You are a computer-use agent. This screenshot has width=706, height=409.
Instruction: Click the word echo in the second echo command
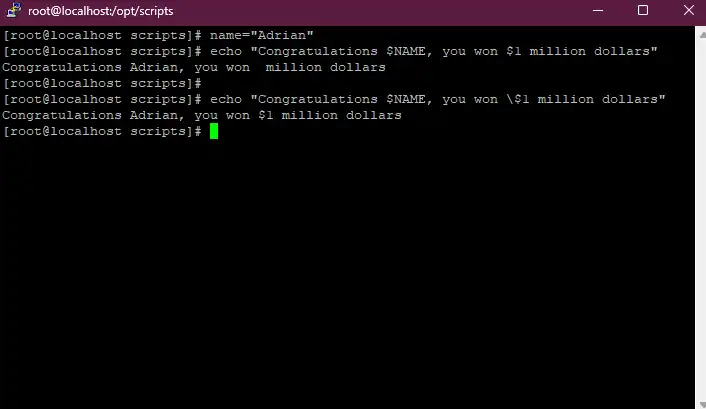coord(226,100)
